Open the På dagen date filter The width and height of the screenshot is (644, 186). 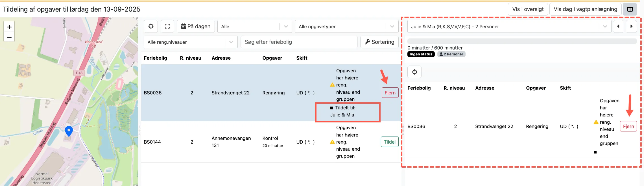point(196,26)
